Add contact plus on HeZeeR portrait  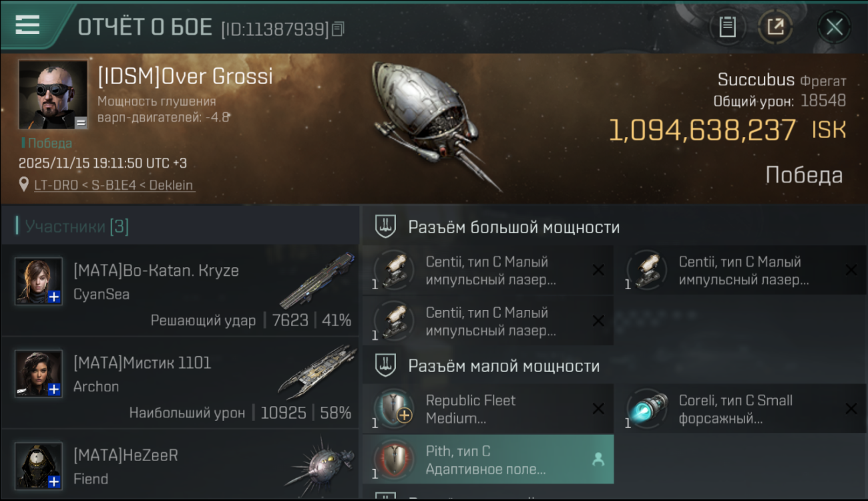coord(55,481)
